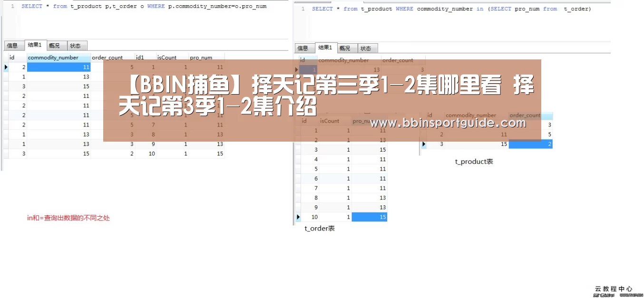644x298 pixels.
Task: Click the order_count column header in left results
Action: [113, 58]
